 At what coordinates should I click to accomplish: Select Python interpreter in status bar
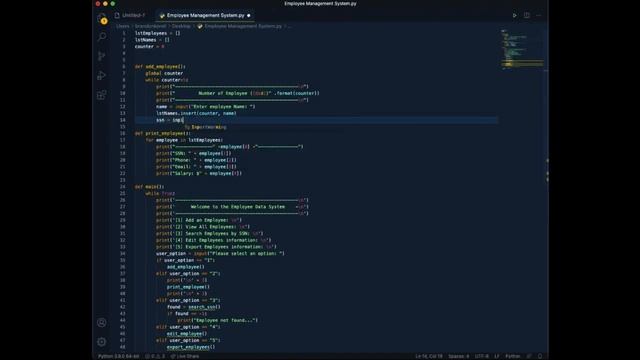[118, 356]
